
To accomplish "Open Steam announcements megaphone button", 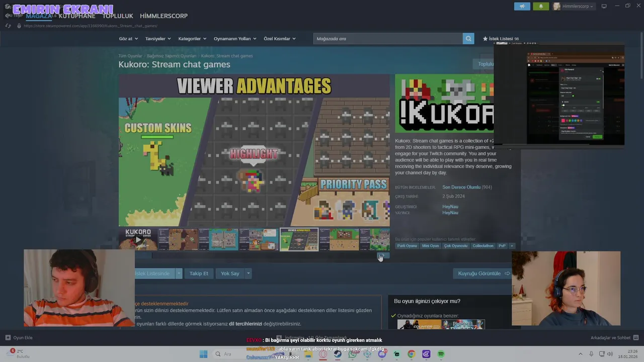I will [522, 6].
